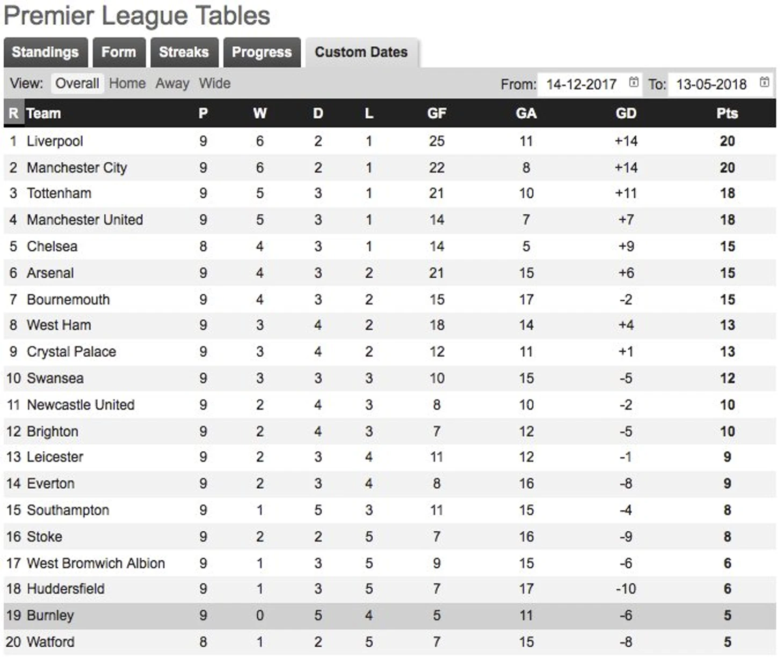Switch view to Wide

point(215,83)
